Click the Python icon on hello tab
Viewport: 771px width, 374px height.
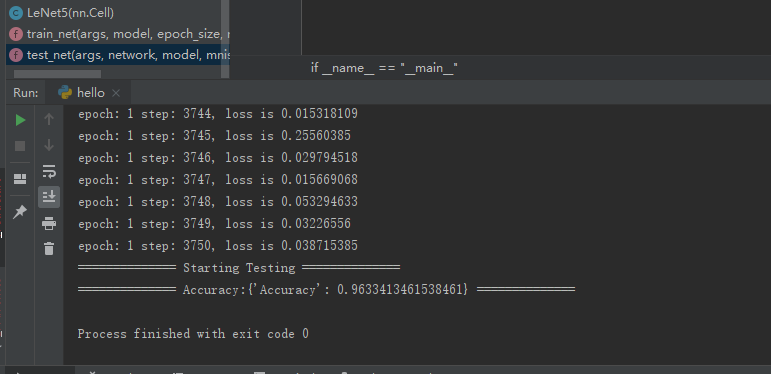click(65, 93)
